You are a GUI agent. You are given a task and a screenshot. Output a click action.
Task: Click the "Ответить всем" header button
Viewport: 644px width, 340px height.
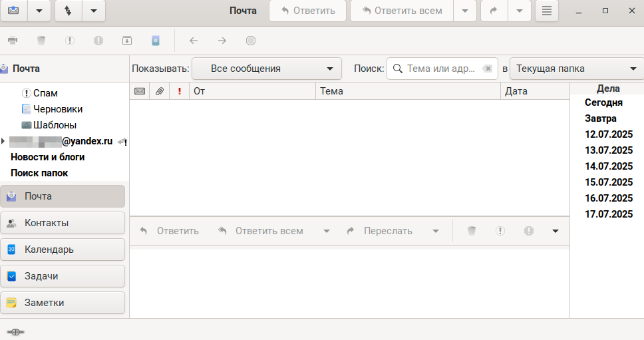[x=401, y=11]
